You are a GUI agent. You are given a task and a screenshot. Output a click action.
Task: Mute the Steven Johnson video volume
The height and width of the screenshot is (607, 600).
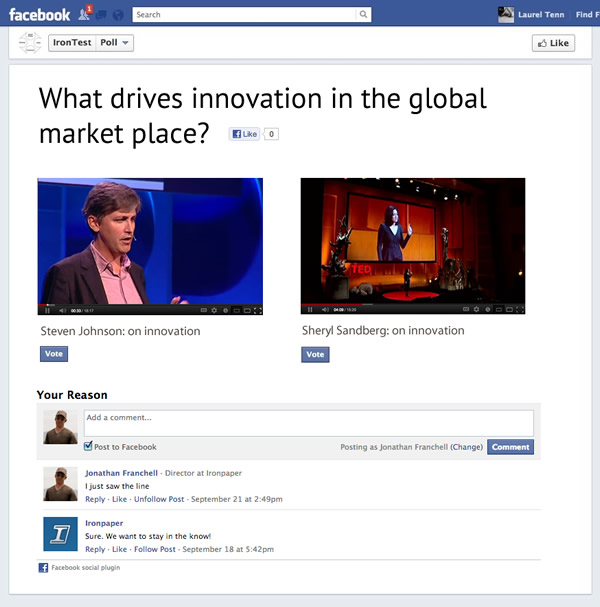point(63,310)
